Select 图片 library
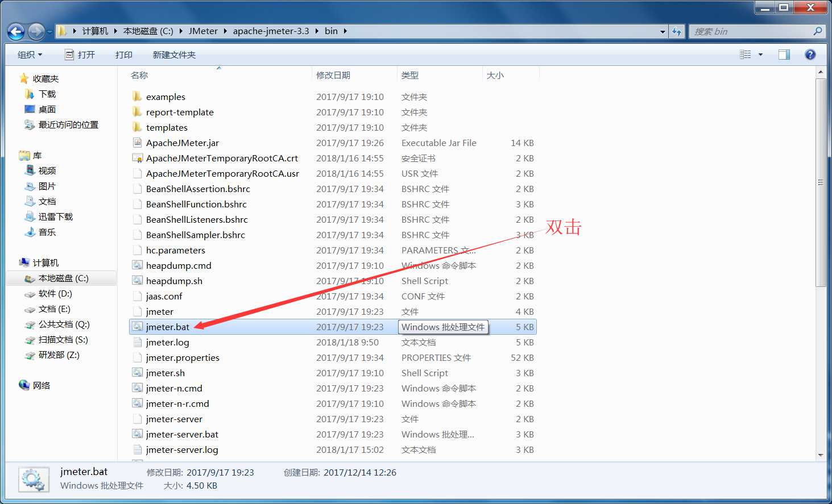832x504 pixels. pos(47,186)
